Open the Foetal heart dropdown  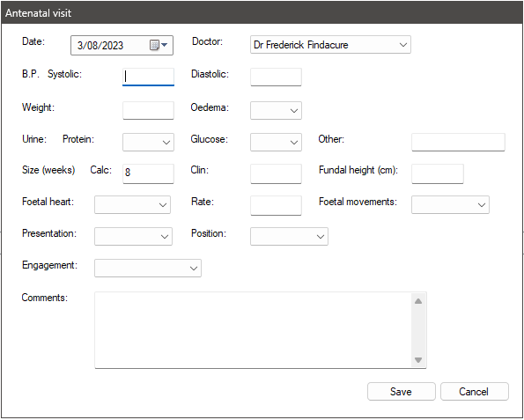click(x=132, y=204)
